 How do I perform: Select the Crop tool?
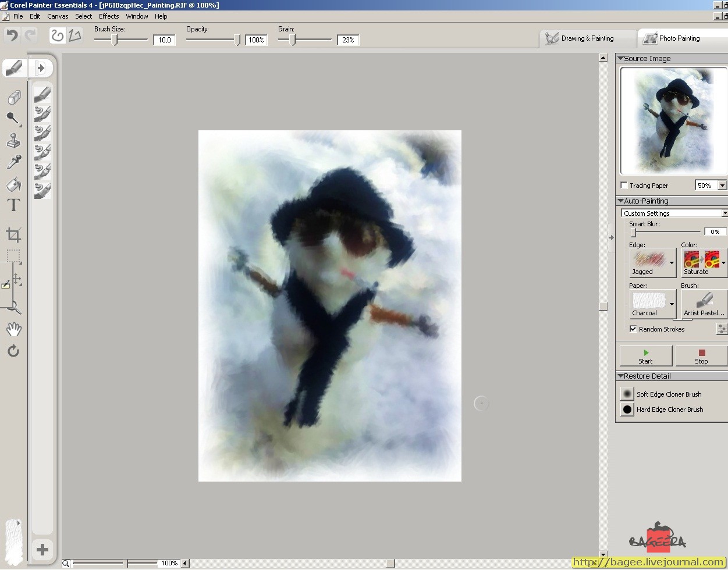coord(13,235)
